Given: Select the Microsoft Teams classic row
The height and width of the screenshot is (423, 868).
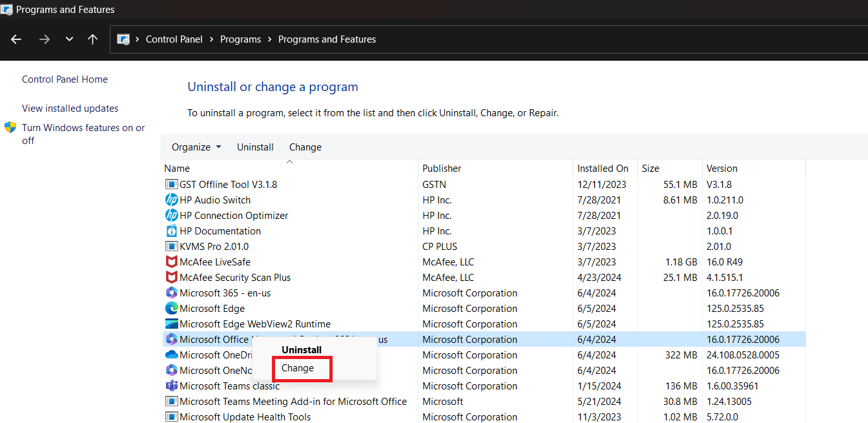Looking at the screenshot, I should pyautogui.click(x=484, y=386).
